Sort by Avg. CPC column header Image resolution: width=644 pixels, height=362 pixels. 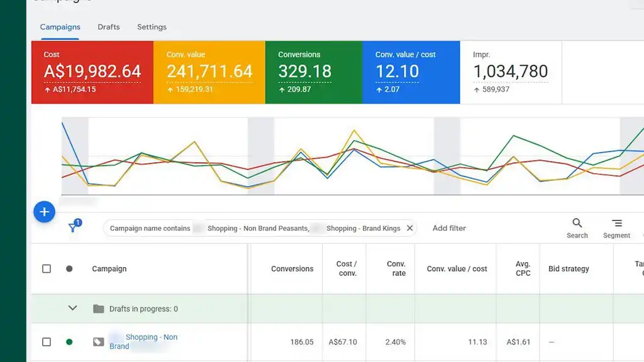(x=523, y=268)
